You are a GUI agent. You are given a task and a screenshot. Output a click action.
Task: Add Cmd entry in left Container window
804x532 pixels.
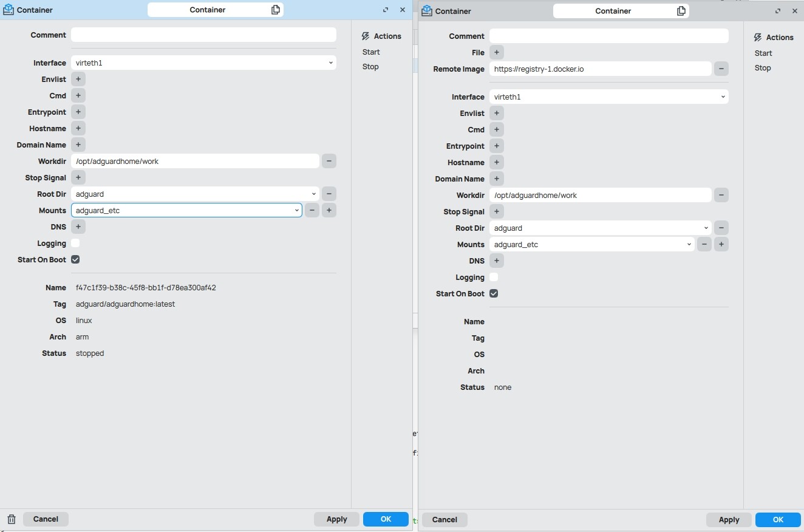tap(78, 95)
